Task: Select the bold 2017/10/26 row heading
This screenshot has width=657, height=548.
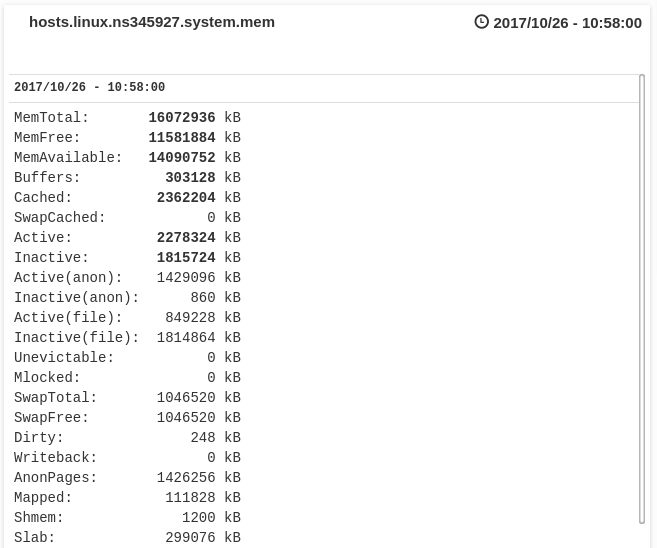Action: (x=89, y=88)
